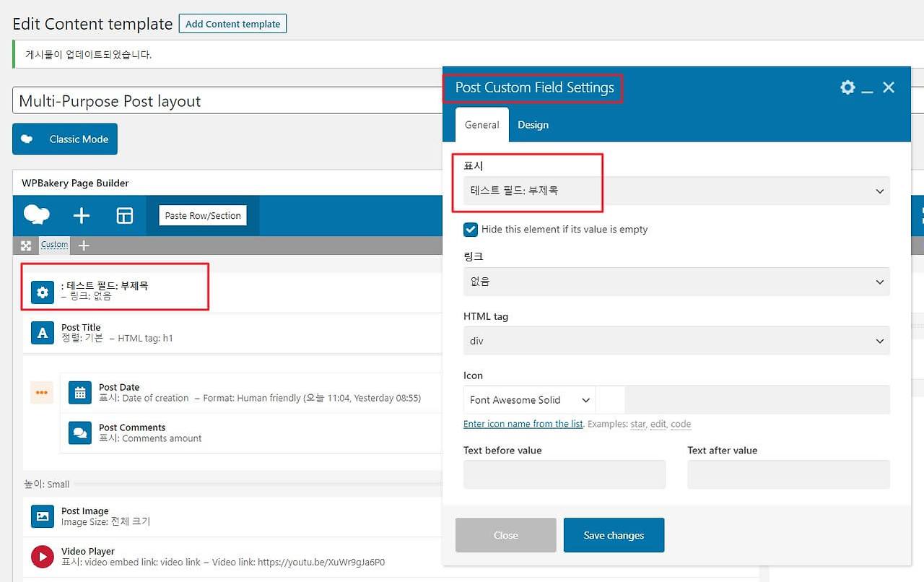Viewport: 924px width, 582px height.
Task: Close the Post Custom Field Settings panel
Action: (889, 87)
